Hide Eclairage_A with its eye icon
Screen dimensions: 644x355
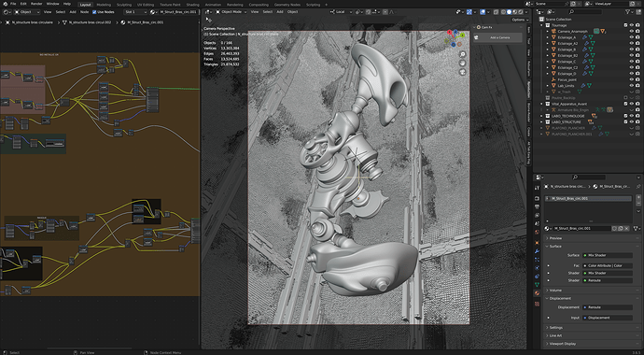pyautogui.click(x=632, y=37)
